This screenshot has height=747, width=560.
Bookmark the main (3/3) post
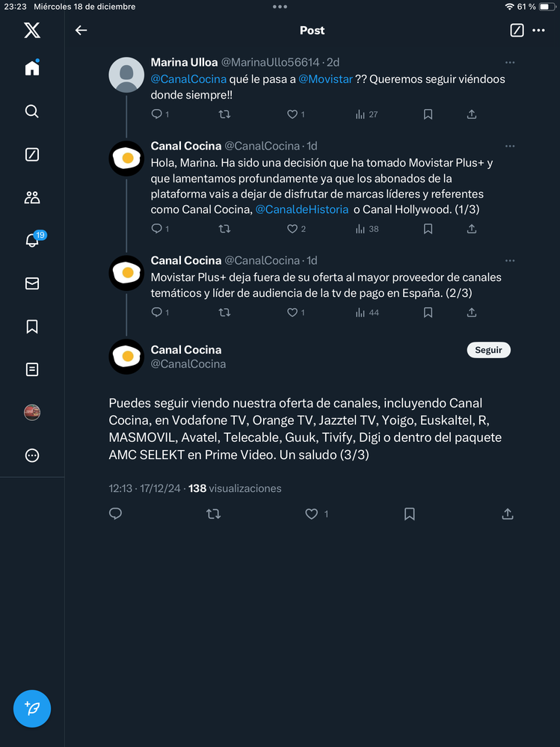click(x=410, y=514)
